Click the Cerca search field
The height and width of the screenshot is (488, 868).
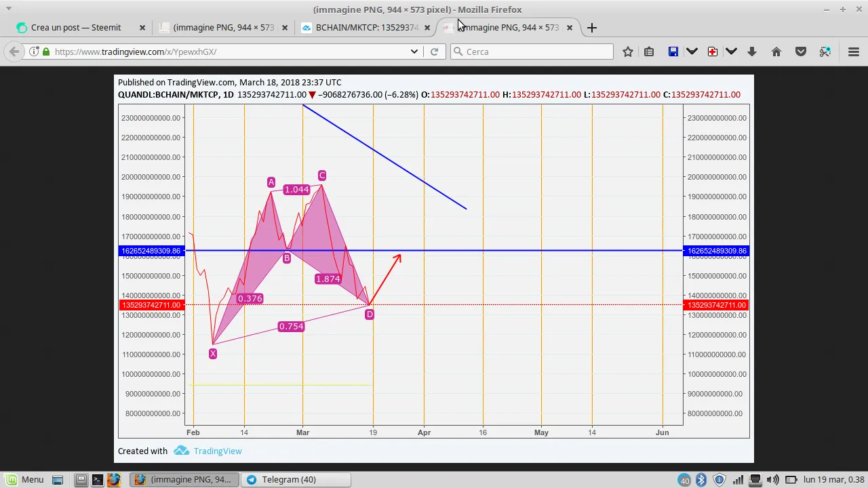[x=532, y=52]
